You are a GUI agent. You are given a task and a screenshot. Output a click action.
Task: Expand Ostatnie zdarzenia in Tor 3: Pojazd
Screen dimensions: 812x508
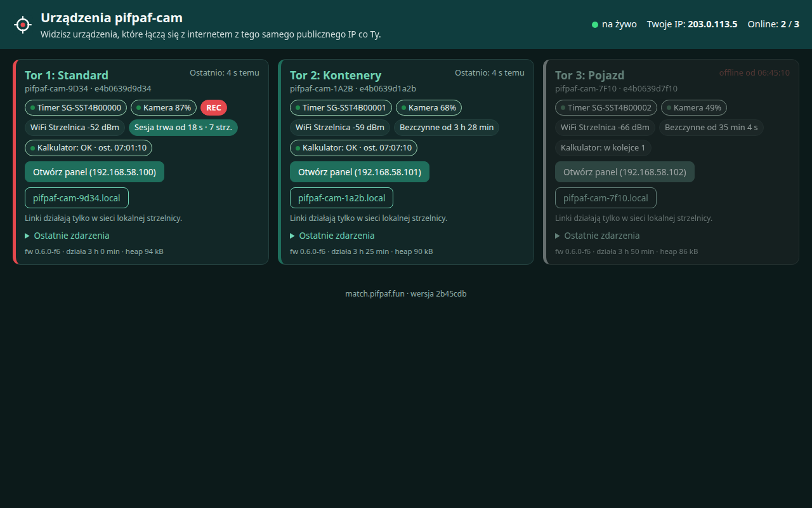[x=598, y=236]
